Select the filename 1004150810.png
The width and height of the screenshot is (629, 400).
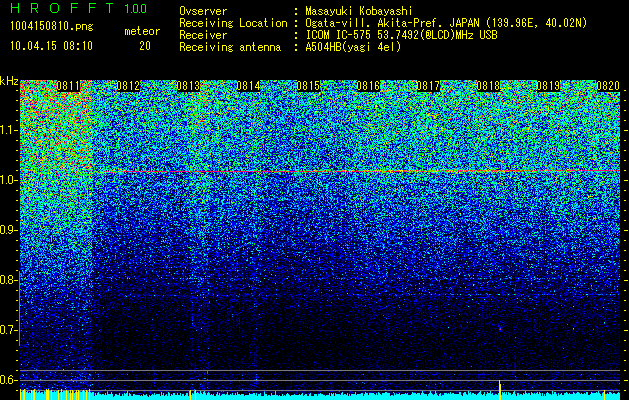point(52,27)
